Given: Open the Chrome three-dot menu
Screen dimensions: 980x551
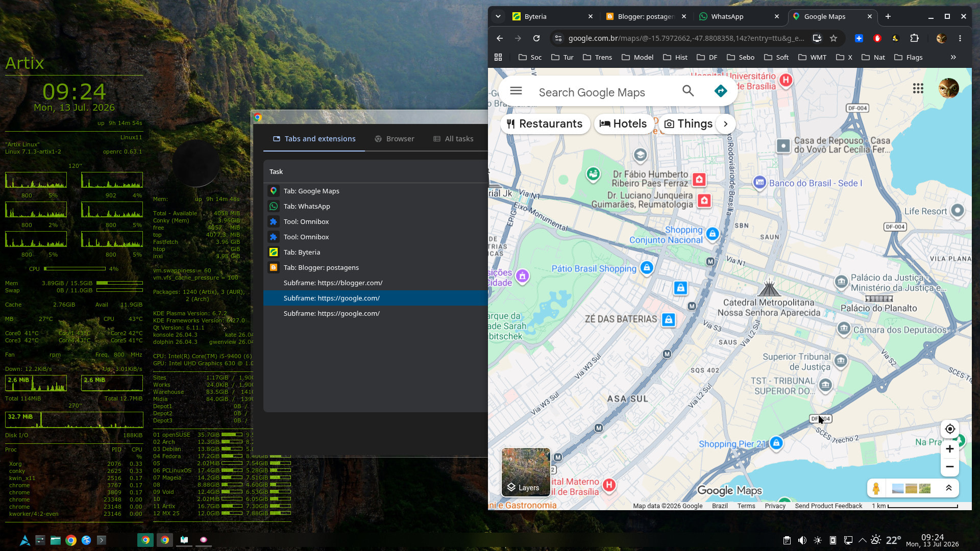Looking at the screenshot, I should 960,38.
